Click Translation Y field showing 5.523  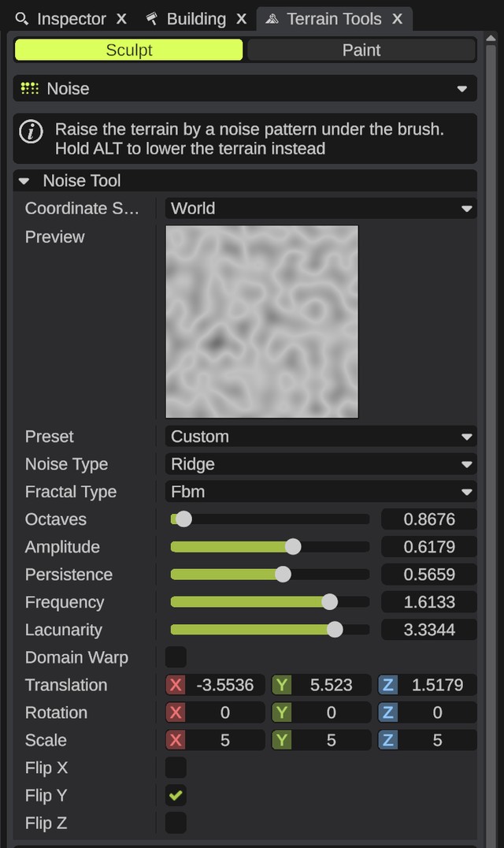click(331, 685)
